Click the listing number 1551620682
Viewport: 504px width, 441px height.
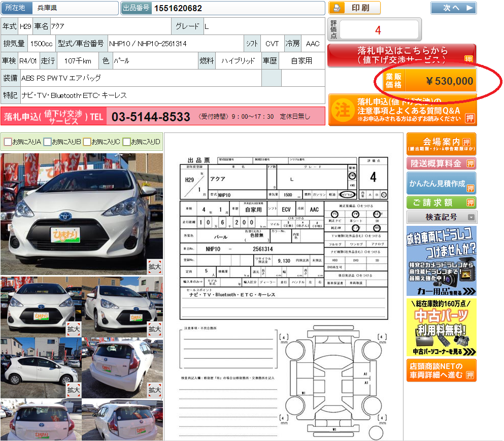(x=178, y=8)
